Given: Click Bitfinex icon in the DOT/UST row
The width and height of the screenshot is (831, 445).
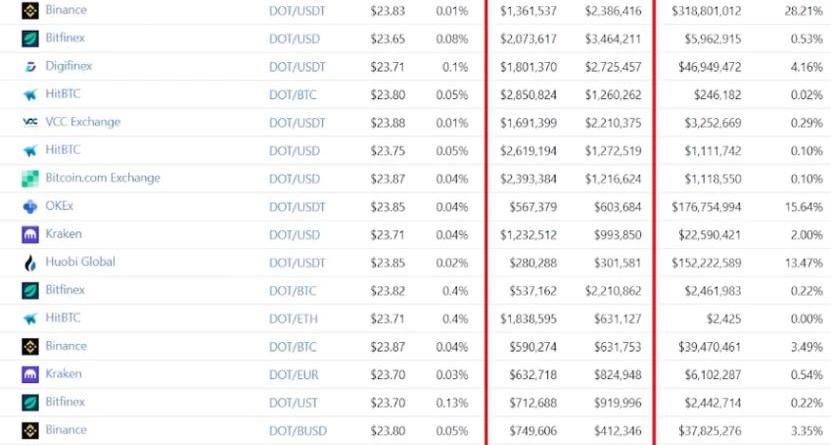Looking at the screenshot, I should pos(29,402).
